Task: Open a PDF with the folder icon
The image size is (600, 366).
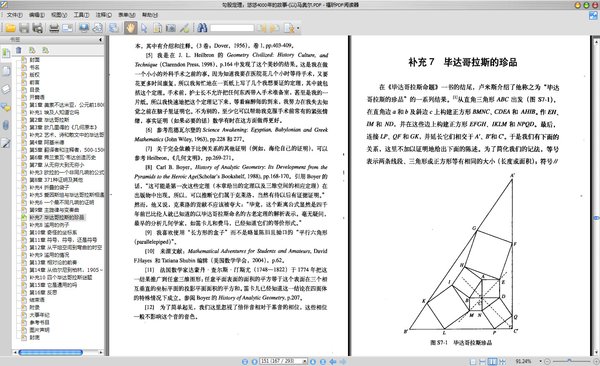Action: pyautogui.click(x=11, y=28)
